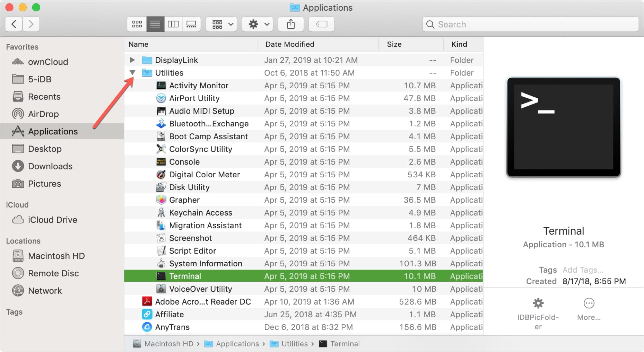This screenshot has width=644, height=352.
Task: Click Add Tags button in preview
Action: click(582, 269)
